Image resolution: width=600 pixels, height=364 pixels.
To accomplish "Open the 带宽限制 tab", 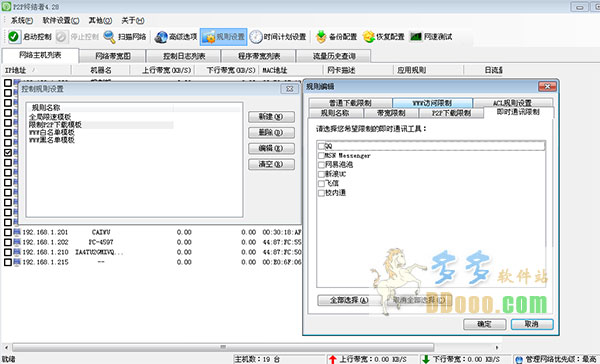I will tap(391, 113).
